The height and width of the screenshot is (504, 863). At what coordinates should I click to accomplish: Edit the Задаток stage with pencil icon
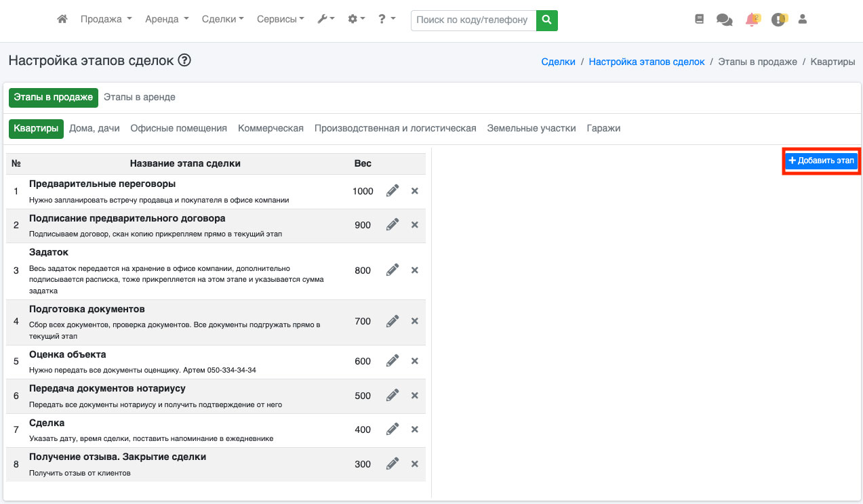(x=393, y=270)
